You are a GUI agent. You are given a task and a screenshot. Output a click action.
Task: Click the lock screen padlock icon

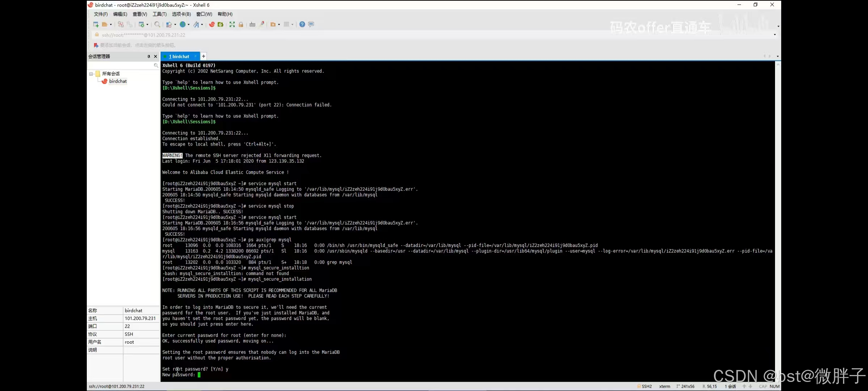[241, 24]
